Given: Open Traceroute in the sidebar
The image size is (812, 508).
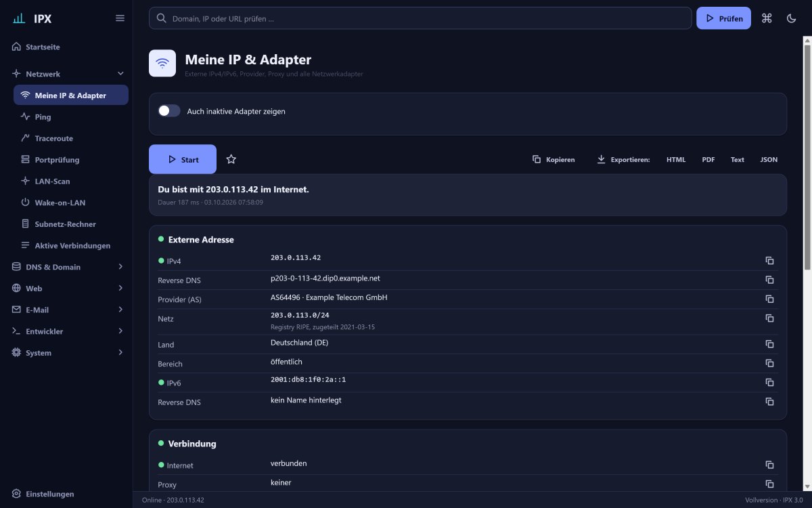Looking at the screenshot, I should pyautogui.click(x=71, y=138).
